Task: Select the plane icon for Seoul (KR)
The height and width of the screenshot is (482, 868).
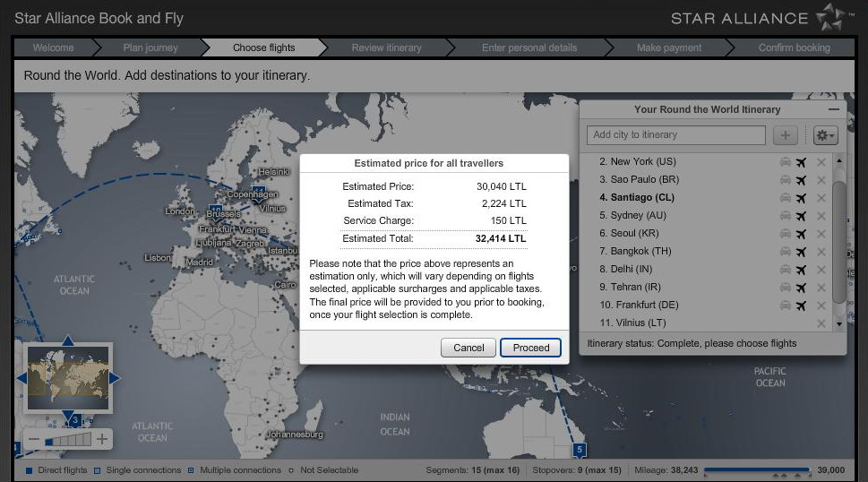Action: point(801,234)
